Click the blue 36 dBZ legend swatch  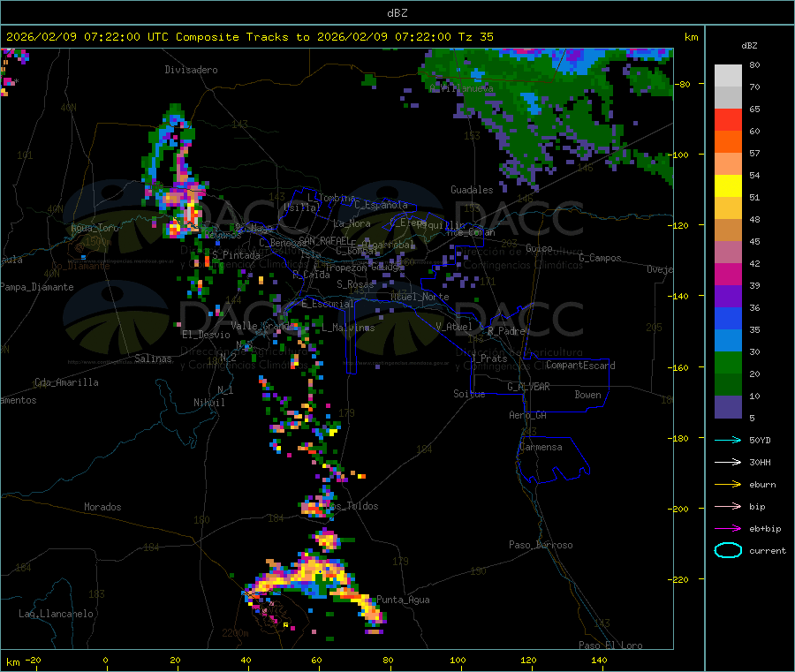(728, 318)
